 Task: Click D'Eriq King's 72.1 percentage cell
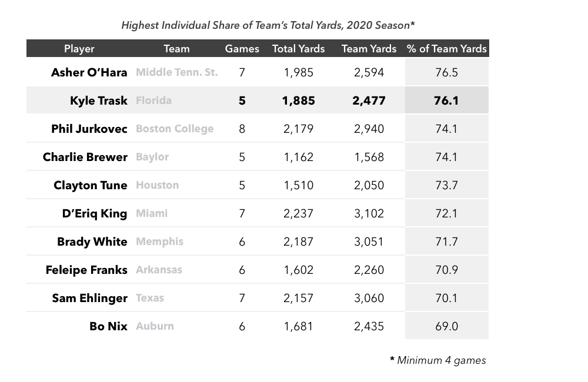[x=447, y=213]
